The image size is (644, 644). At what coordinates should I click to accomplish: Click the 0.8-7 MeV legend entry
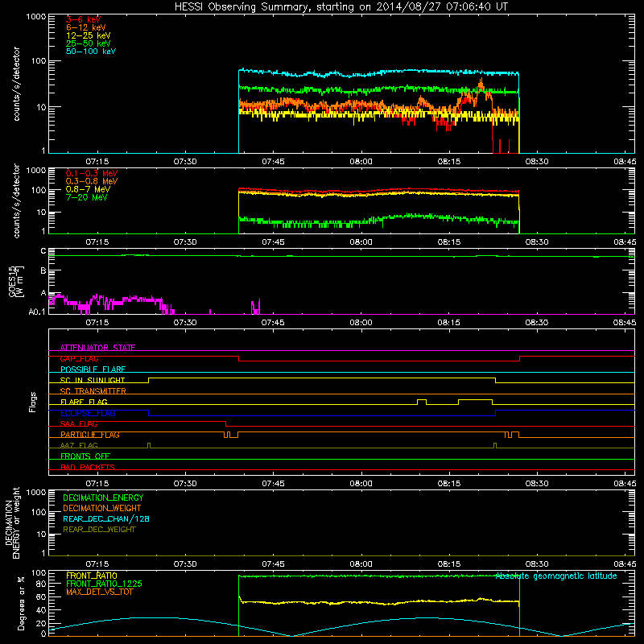click(88, 189)
